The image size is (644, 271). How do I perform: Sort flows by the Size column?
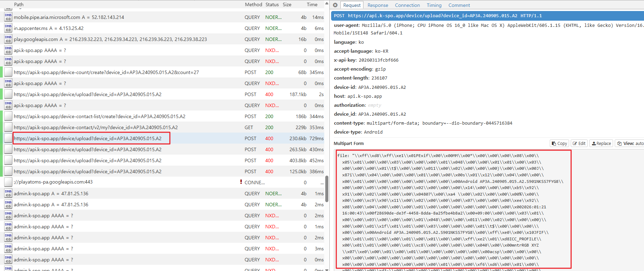pos(287,4)
